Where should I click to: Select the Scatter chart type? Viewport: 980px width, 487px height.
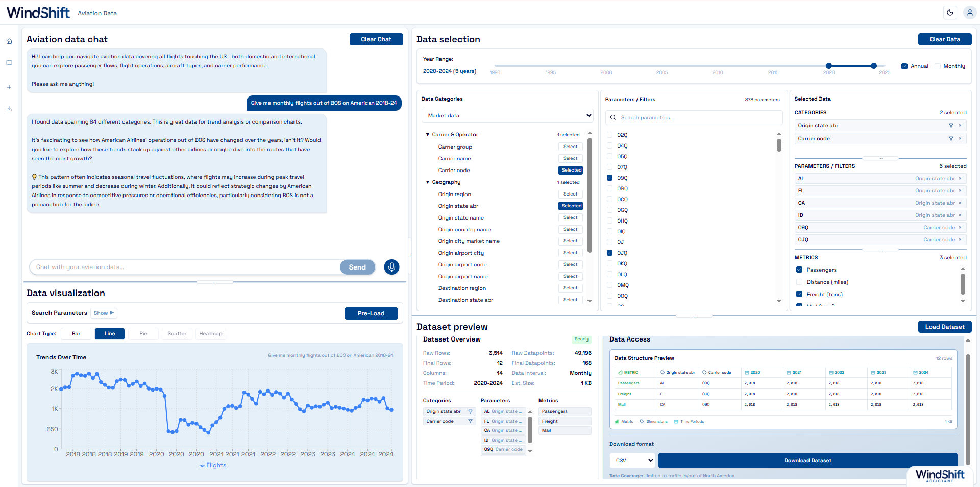[177, 333]
